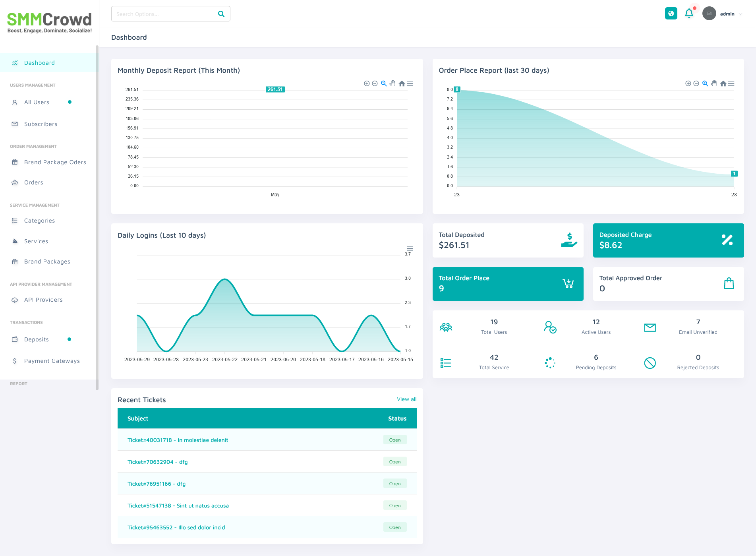756x556 pixels.
Task: Click the notification bell icon
Action: point(689,13)
